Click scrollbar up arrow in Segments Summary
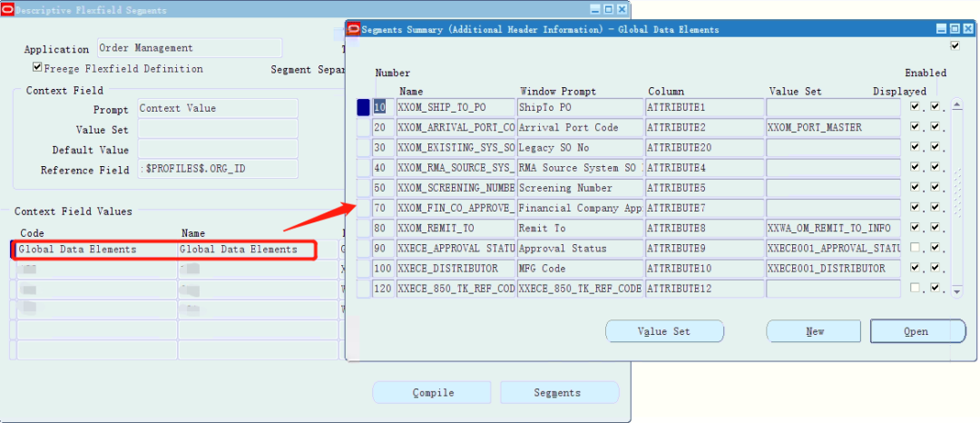980x423 pixels. pos(957,104)
